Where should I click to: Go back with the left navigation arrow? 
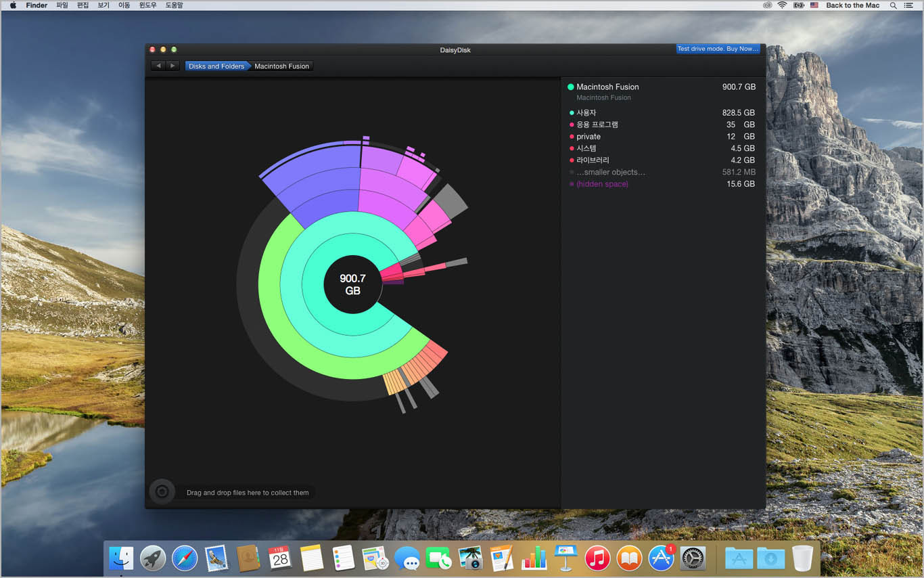[x=158, y=66]
